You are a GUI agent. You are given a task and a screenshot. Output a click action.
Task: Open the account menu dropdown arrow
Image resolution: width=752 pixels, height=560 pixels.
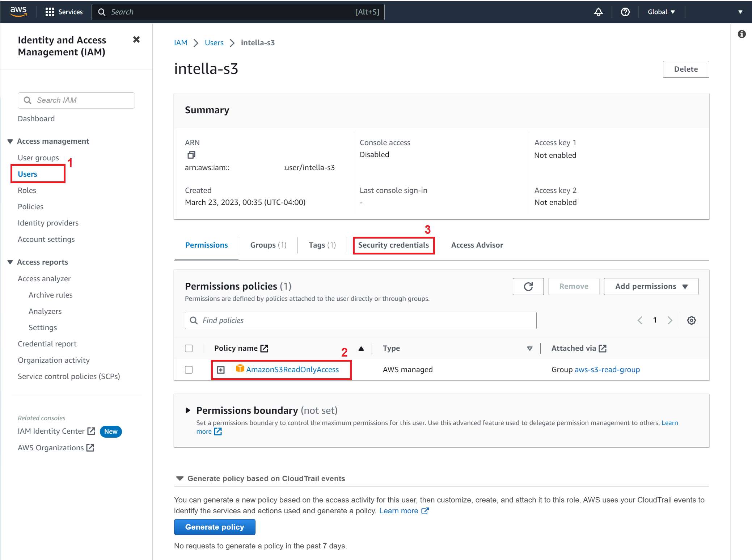740,12
